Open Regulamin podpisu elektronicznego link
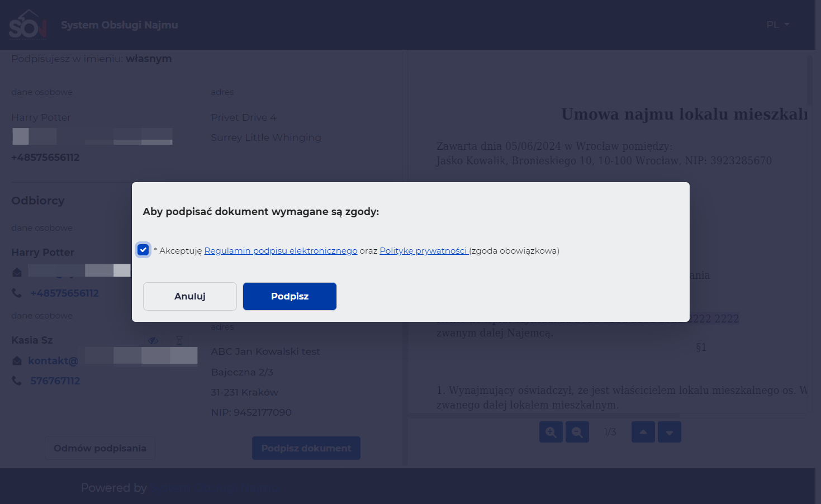 pyautogui.click(x=281, y=251)
